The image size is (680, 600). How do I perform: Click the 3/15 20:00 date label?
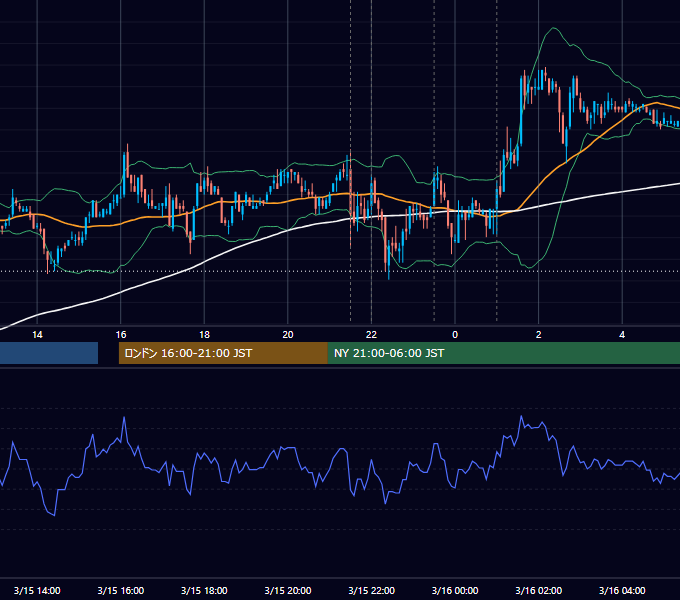point(288,590)
